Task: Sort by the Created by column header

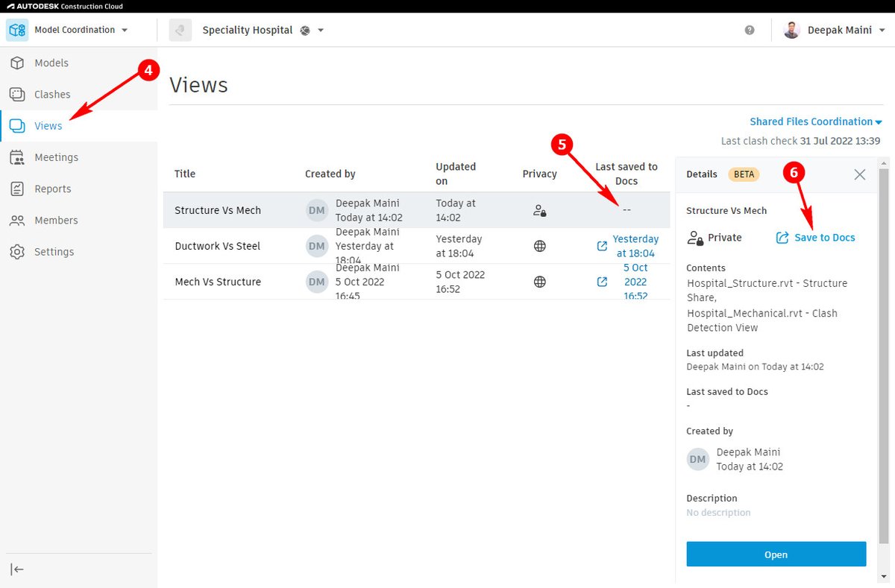Action: point(330,174)
